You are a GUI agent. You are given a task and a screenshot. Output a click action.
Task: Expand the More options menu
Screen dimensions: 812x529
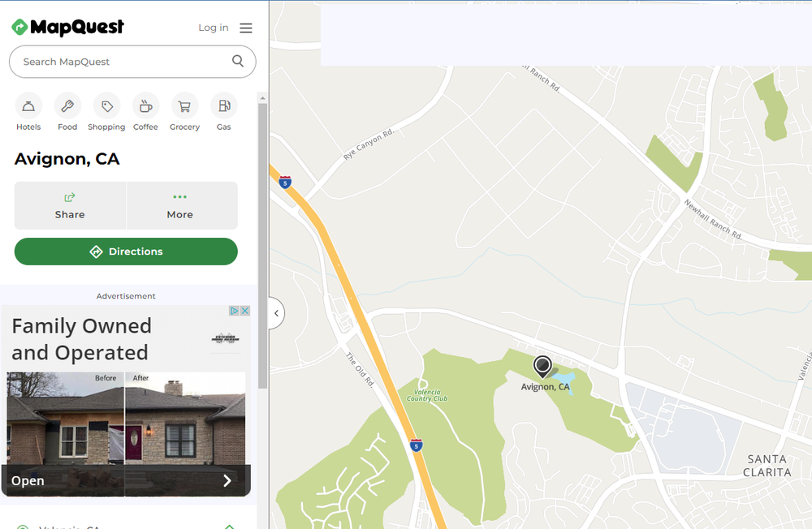[x=180, y=205]
